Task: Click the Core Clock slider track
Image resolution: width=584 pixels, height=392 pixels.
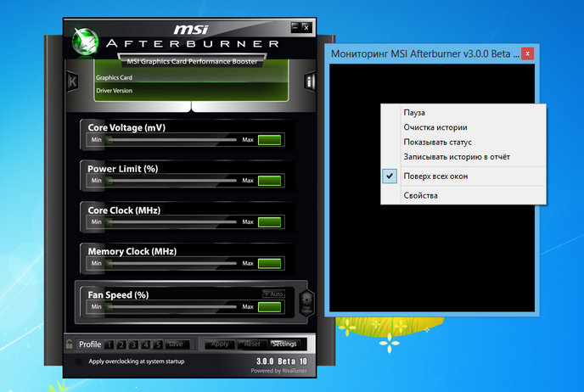Action: pos(171,221)
